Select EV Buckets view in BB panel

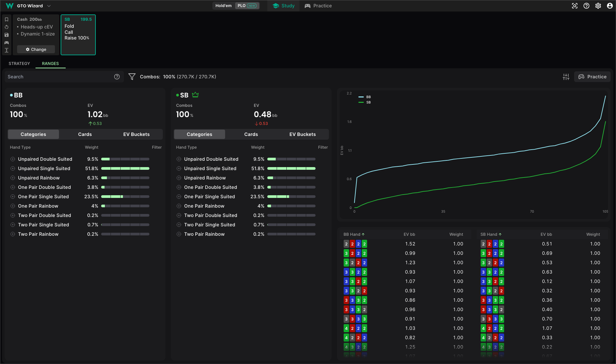click(x=136, y=134)
